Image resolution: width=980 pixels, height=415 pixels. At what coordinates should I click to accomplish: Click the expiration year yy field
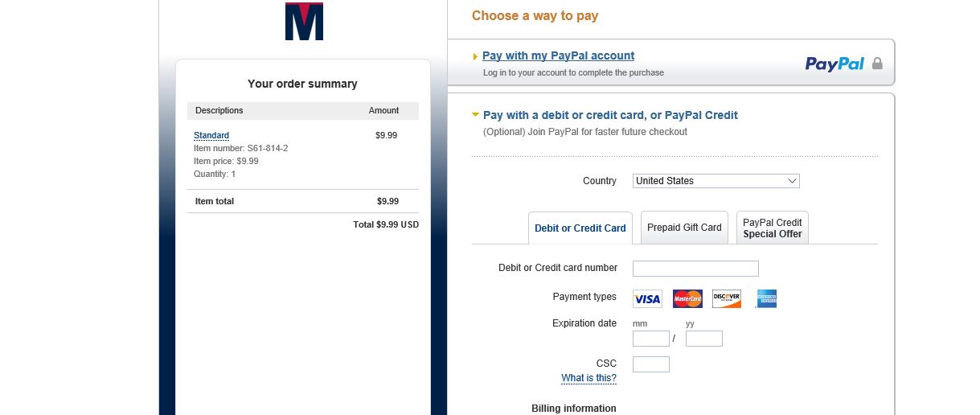[x=704, y=339]
